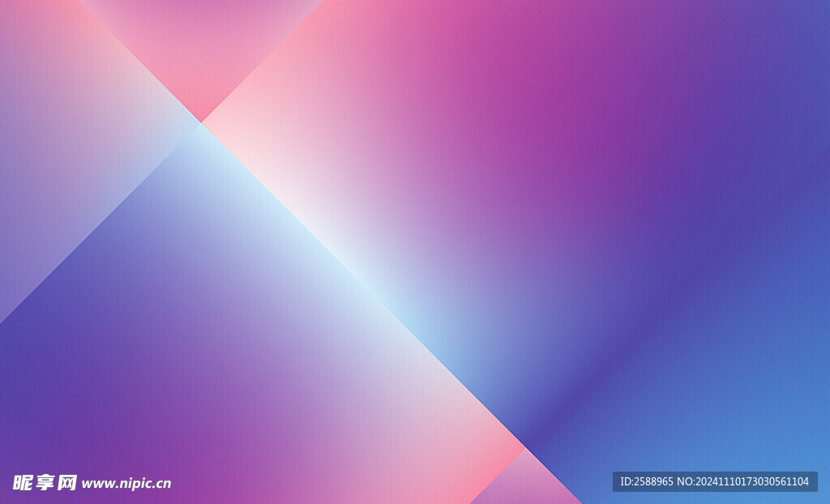This screenshot has height=504, width=830.
Task: Click the pink inverted triangle at top
Action: [x=201, y=49]
